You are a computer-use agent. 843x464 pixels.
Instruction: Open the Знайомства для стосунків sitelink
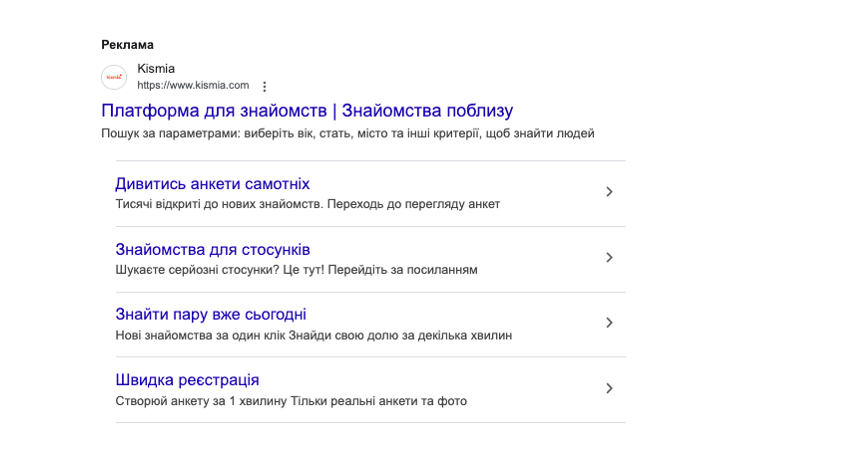coord(212,249)
